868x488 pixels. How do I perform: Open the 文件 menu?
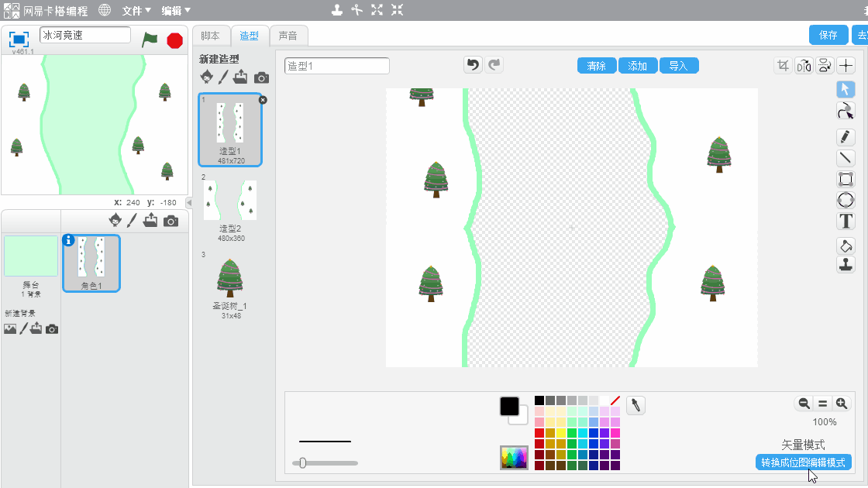point(136,11)
